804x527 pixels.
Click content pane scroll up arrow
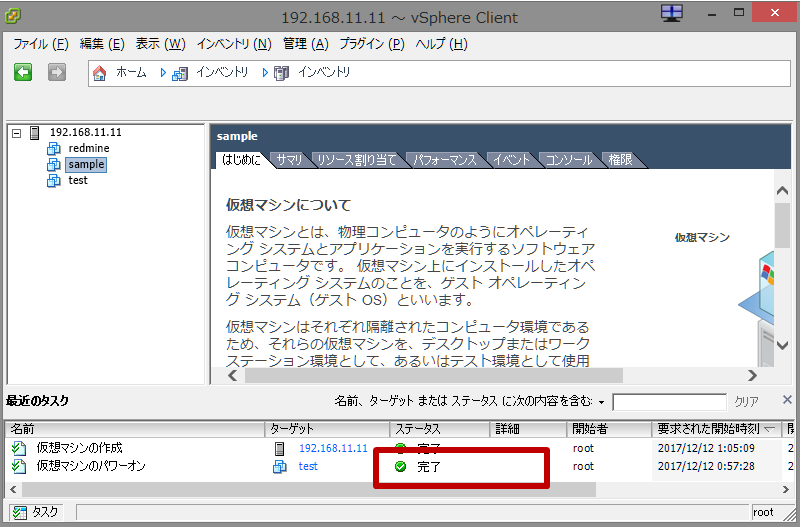click(x=782, y=191)
